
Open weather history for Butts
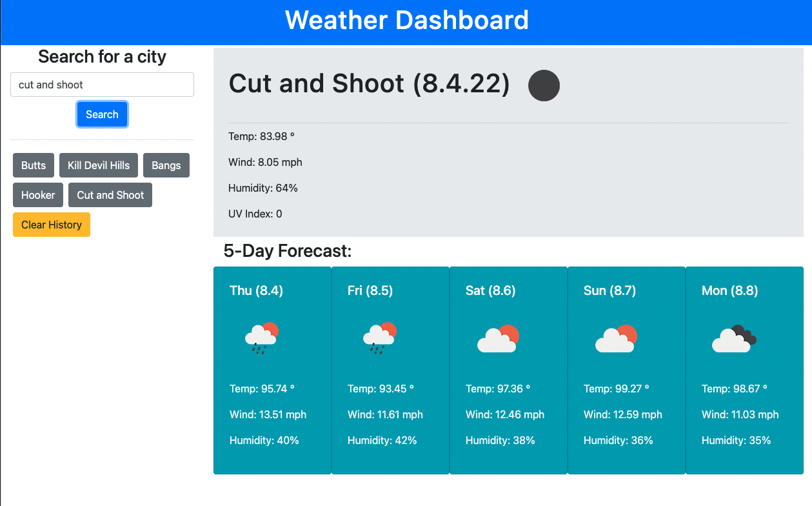[33, 165]
